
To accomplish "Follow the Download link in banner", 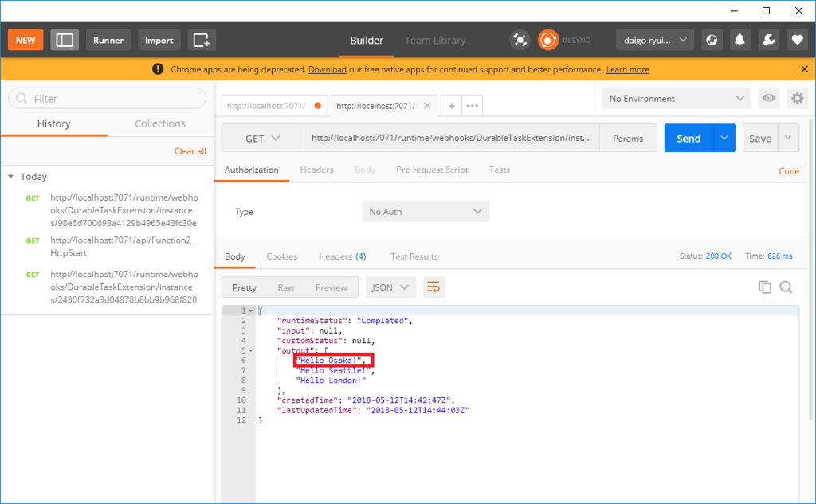I will [328, 70].
